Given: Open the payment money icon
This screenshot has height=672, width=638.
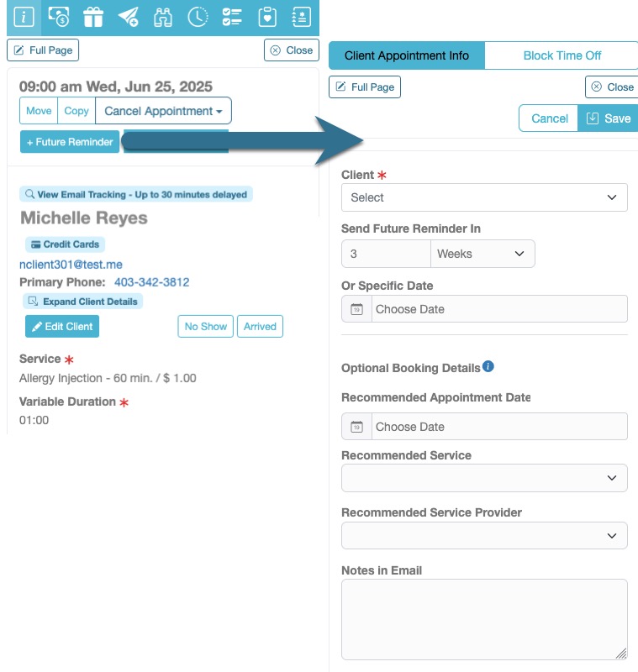Looking at the screenshot, I should tap(58, 16).
